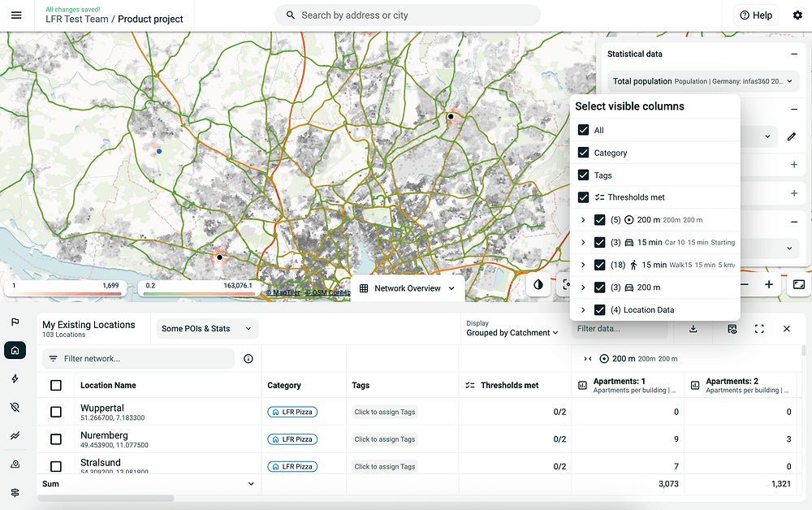This screenshot has height=510, width=812.
Task: Zoom in the map with plus button
Action: click(x=769, y=285)
